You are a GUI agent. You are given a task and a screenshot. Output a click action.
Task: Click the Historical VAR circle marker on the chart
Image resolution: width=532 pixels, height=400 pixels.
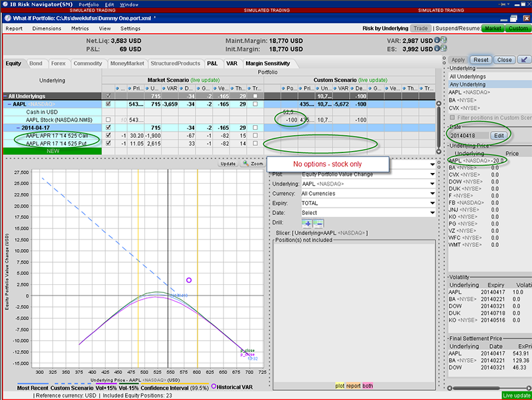pyautogui.click(x=189, y=280)
